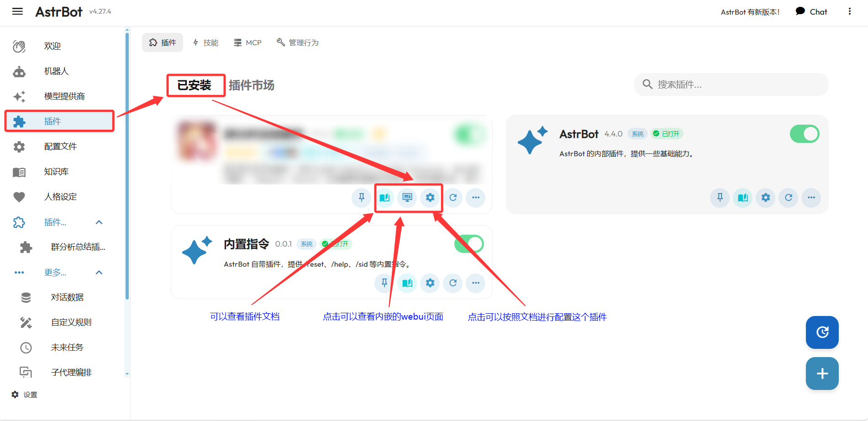Reload the 内置指令 plugin

453,283
